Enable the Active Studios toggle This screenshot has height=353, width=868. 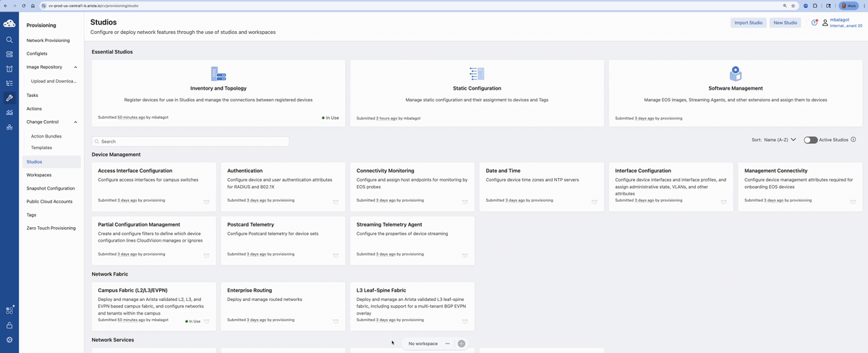point(809,140)
